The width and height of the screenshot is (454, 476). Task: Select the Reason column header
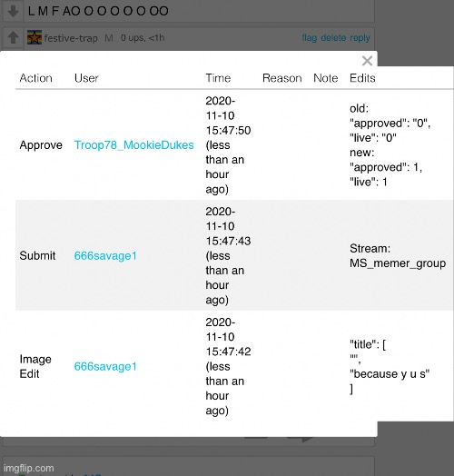point(281,78)
